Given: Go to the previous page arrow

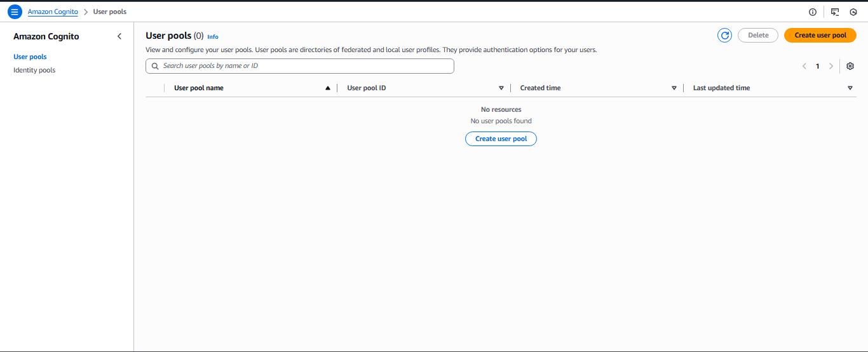Looking at the screenshot, I should (804, 66).
